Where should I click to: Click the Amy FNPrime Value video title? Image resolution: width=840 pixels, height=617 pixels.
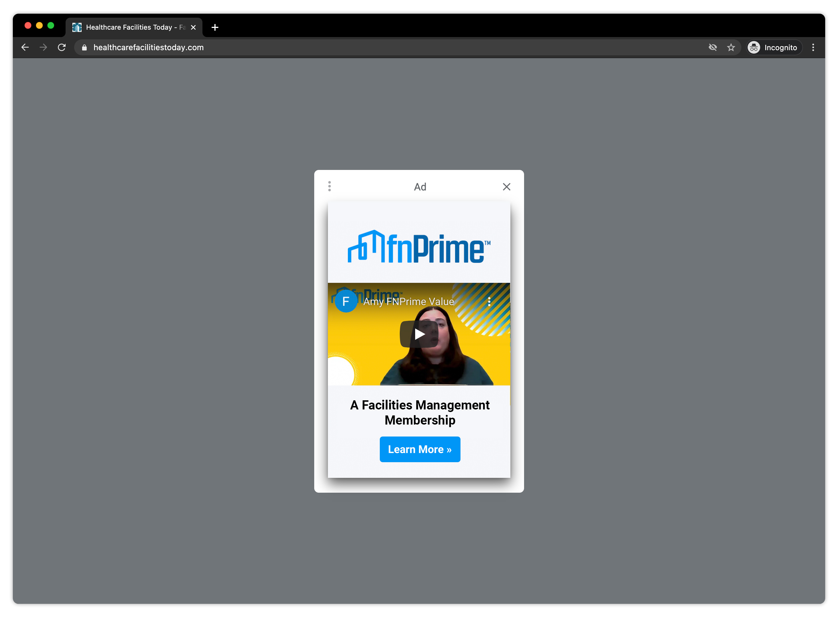409,302
